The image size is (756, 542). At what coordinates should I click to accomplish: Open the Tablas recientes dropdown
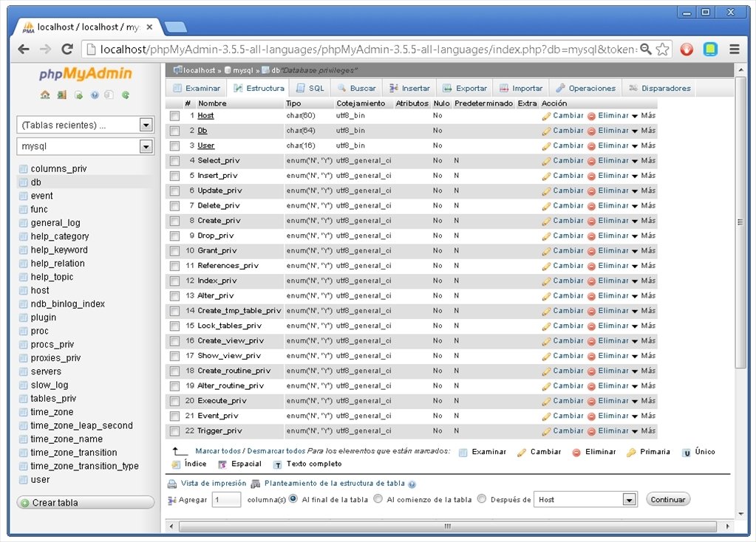85,125
